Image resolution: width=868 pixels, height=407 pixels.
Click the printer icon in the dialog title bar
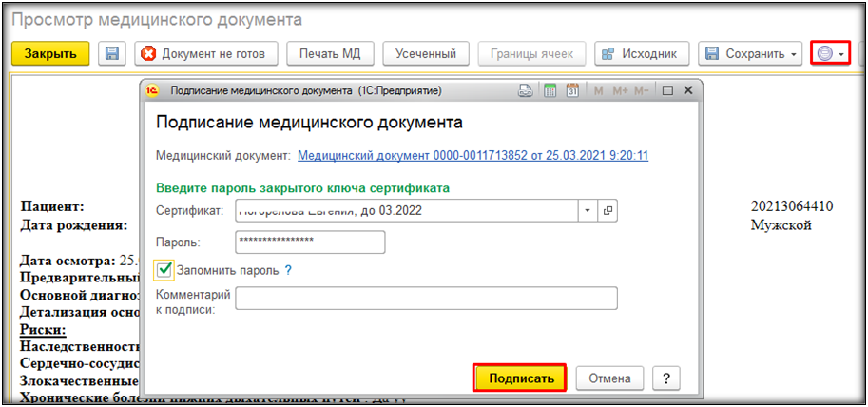coord(524,90)
